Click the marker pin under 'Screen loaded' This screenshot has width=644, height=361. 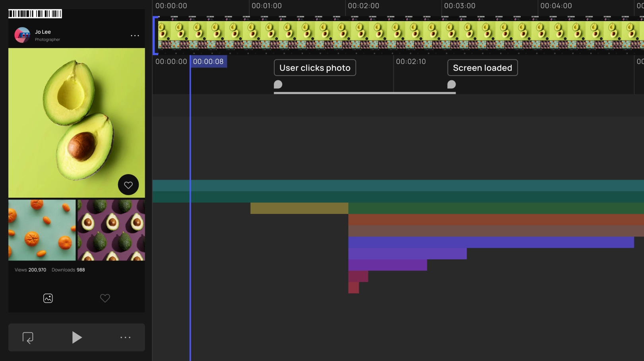point(452,84)
